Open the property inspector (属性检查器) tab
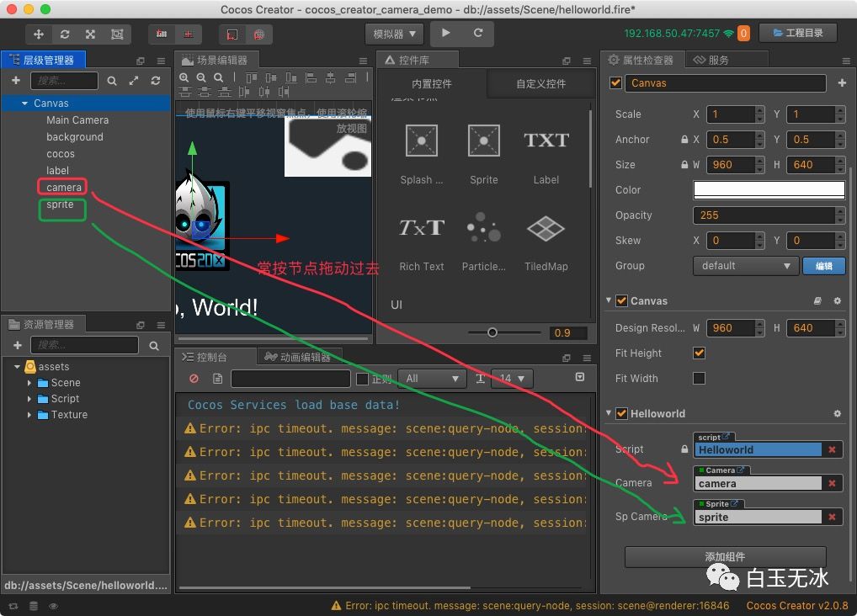This screenshot has width=857, height=616. (641, 60)
